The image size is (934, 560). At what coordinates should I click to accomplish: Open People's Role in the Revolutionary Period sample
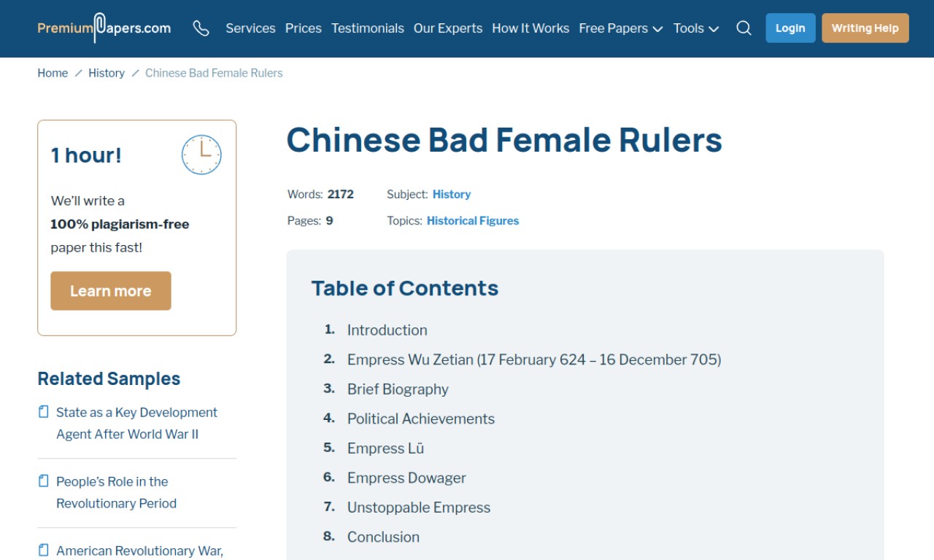(117, 492)
